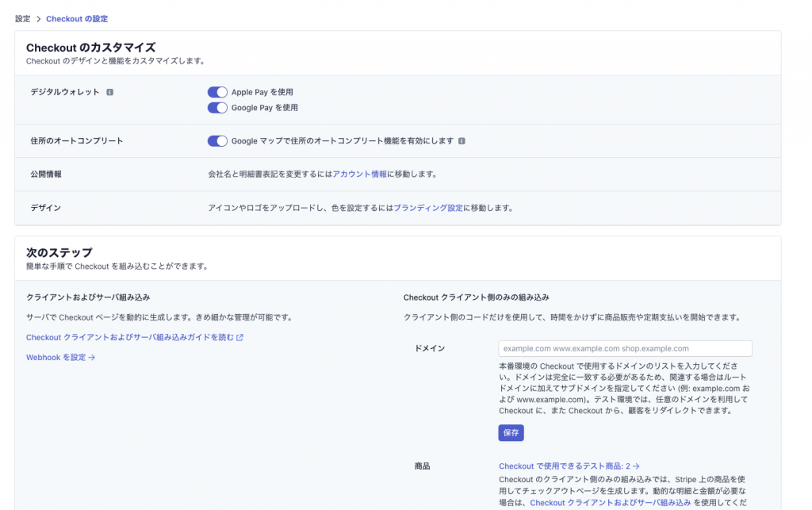Click info icon next to デジタルウォレット
812x510 pixels.
(x=109, y=92)
